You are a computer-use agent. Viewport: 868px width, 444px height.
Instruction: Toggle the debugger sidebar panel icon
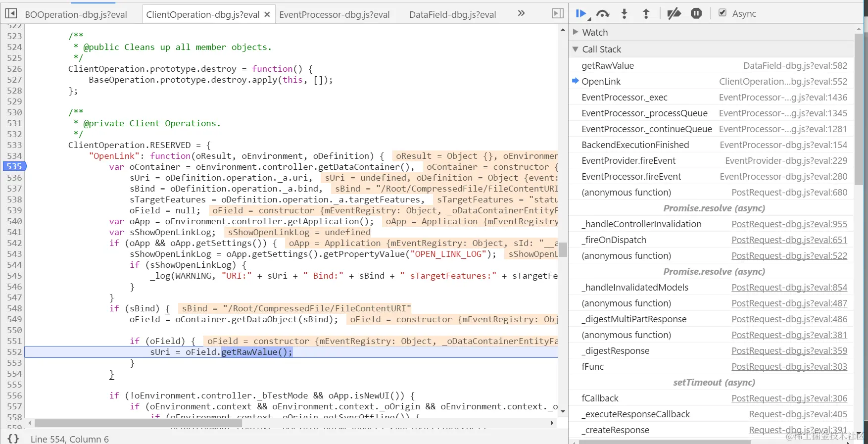coord(558,13)
